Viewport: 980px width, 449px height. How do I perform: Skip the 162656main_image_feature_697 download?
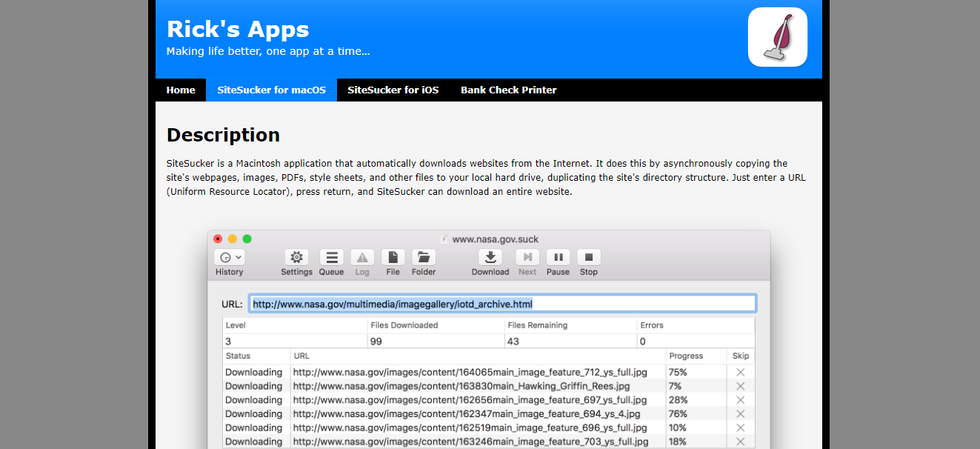click(x=740, y=400)
